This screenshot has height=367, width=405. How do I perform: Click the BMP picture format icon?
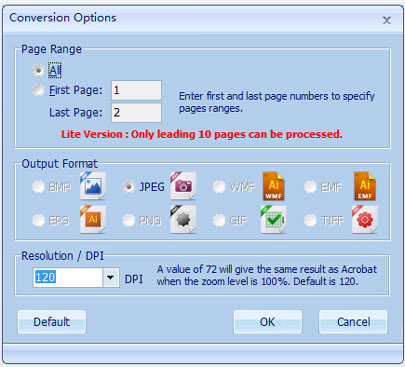[x=93, y=186]
